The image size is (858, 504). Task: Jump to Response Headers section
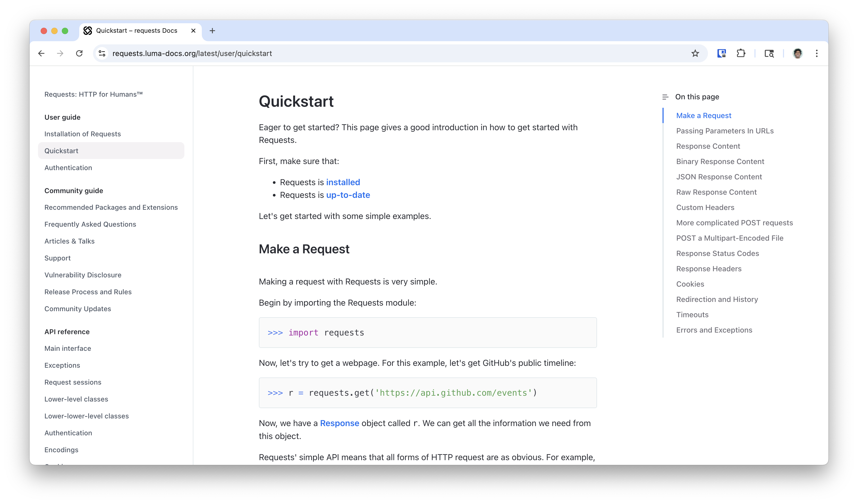point(708,269)
